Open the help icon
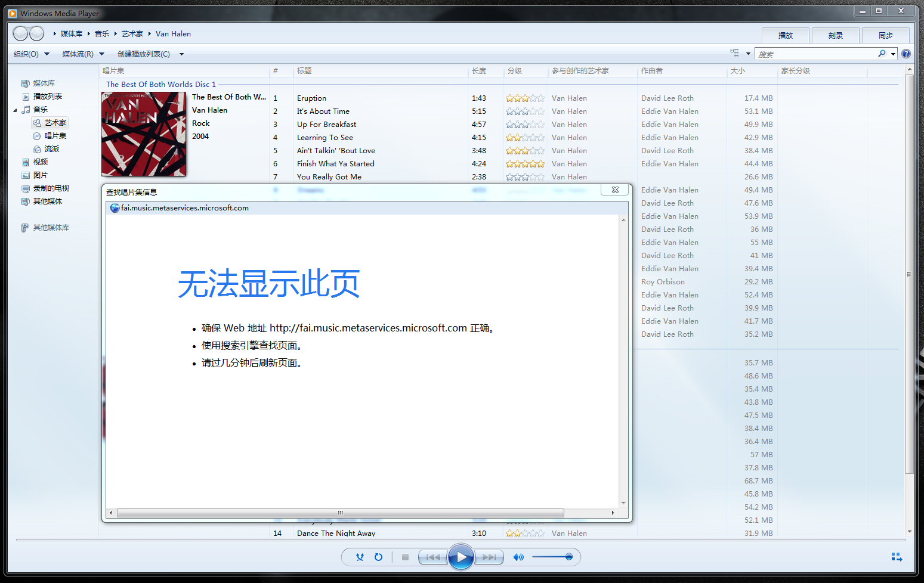Viewport: 924px width, 583px height. coord(906,54)
